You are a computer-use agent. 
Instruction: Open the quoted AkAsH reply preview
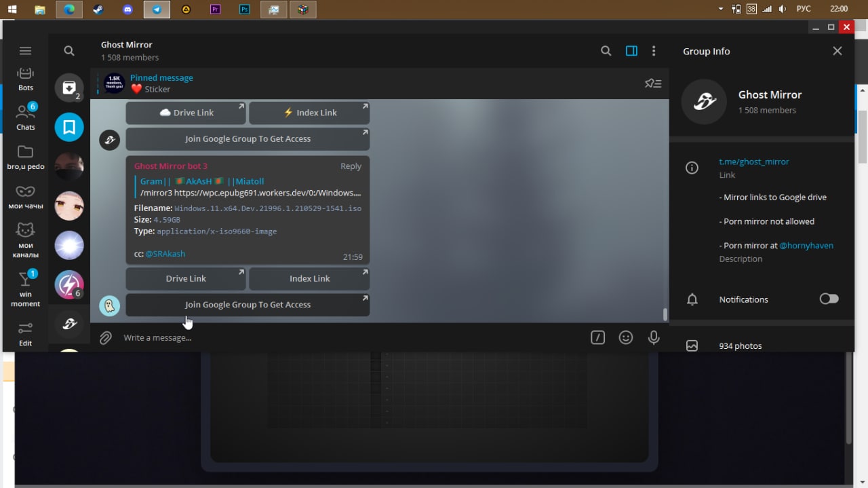click(x=248, y=187)
